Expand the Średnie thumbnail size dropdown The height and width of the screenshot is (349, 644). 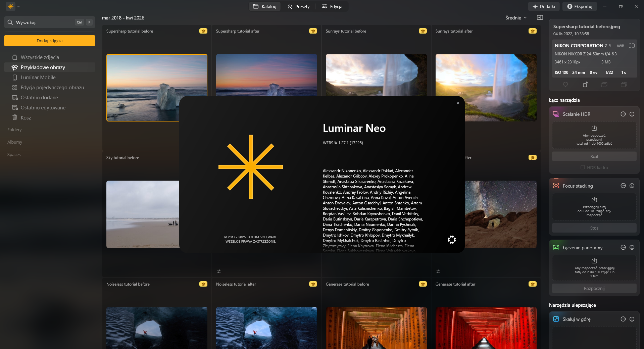point(516,18)
